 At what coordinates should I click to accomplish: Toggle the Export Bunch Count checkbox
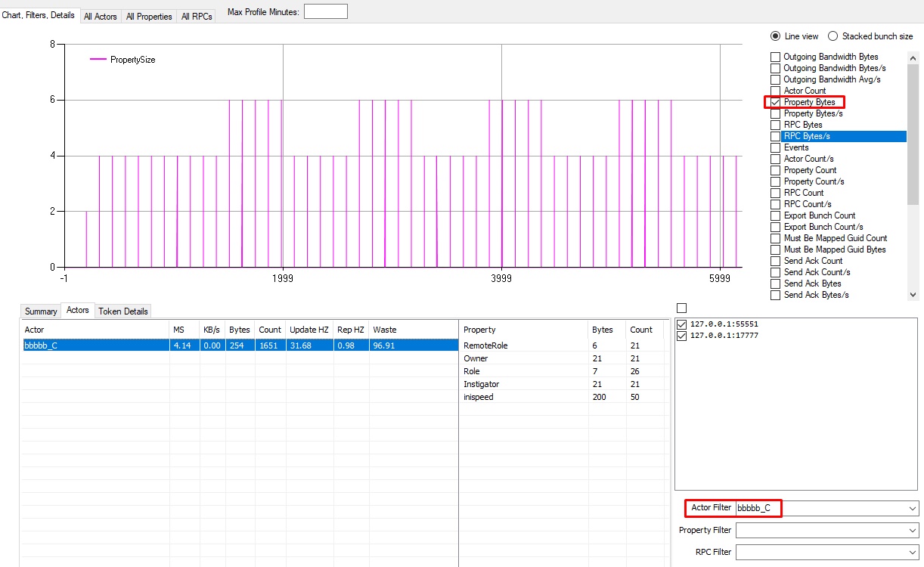(x=775, y=215)
